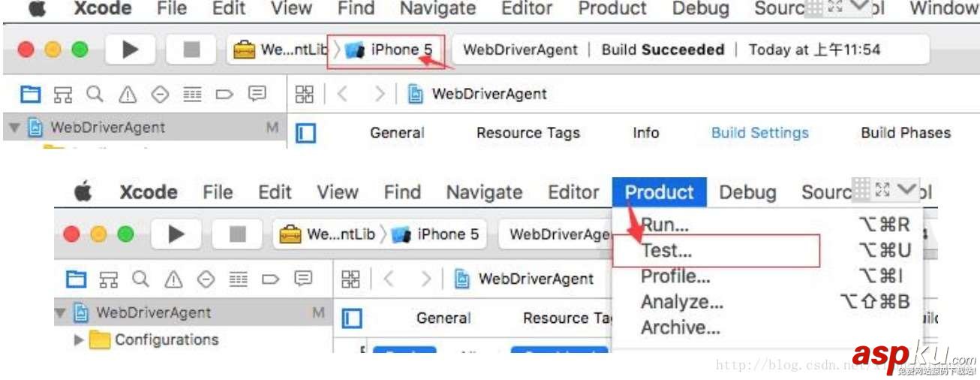Choose Archive... from the Product menu
The image size is (980, 380).
point(680,327)
